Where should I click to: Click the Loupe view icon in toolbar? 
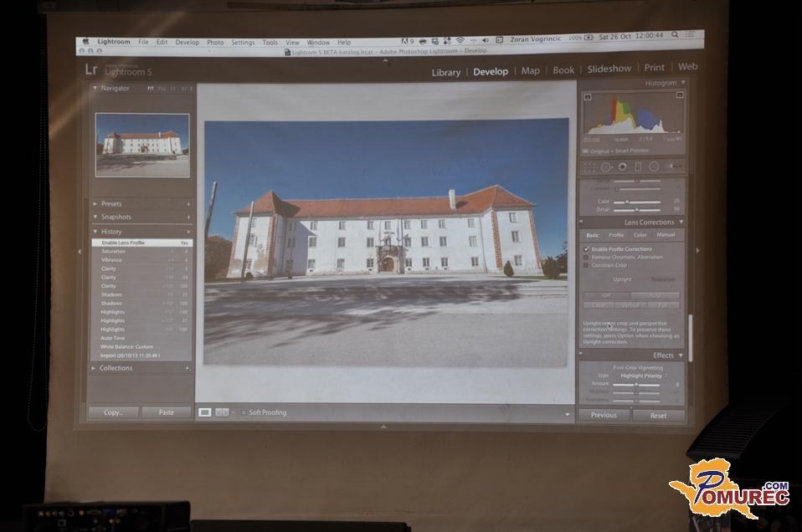pos(205,412)
